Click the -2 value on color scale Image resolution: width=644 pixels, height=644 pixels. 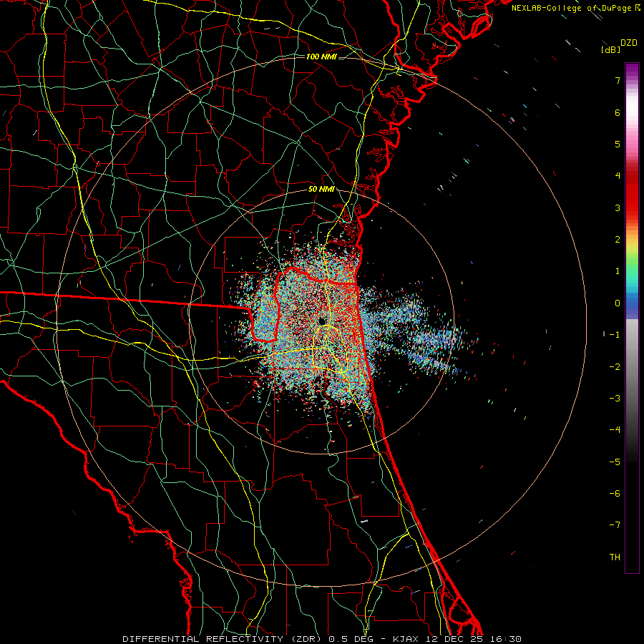pos(615,366)
